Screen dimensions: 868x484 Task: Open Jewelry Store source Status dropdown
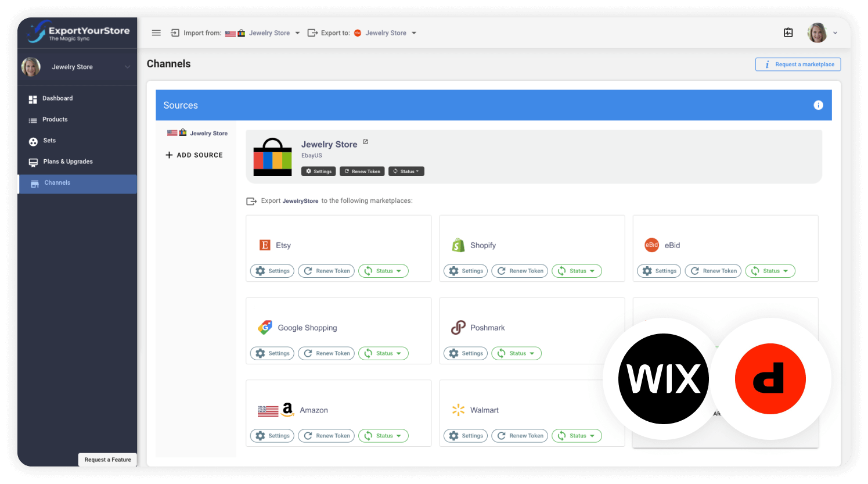click(406, 171)
